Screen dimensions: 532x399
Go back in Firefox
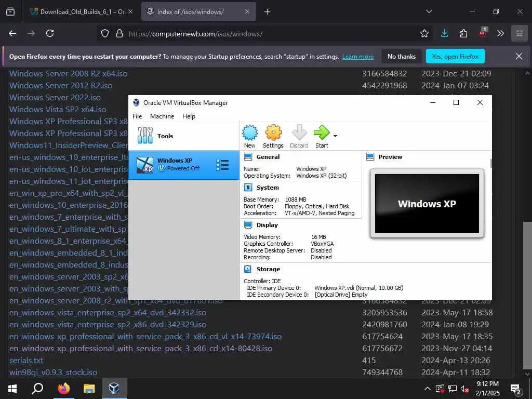(x=12, y=33)
